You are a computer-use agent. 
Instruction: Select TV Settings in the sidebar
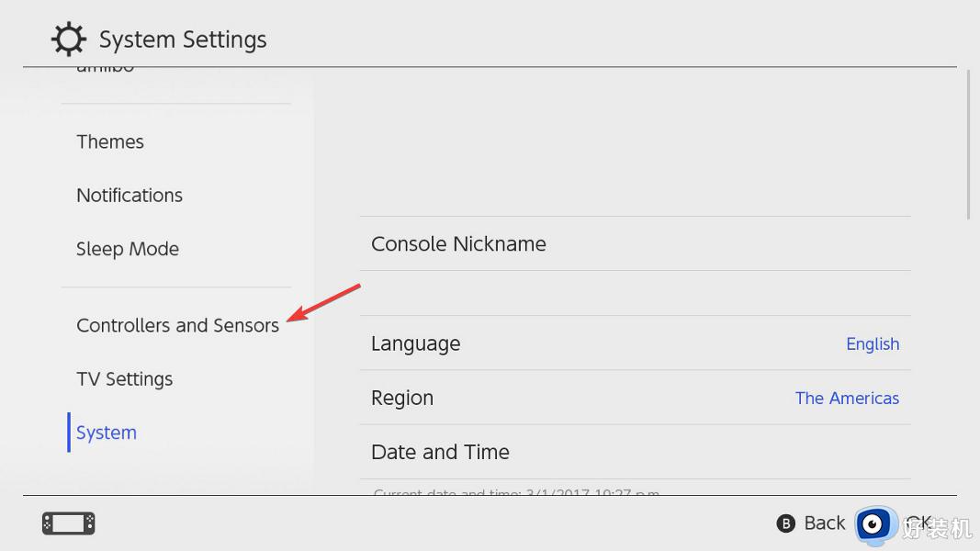coord(124,379)
